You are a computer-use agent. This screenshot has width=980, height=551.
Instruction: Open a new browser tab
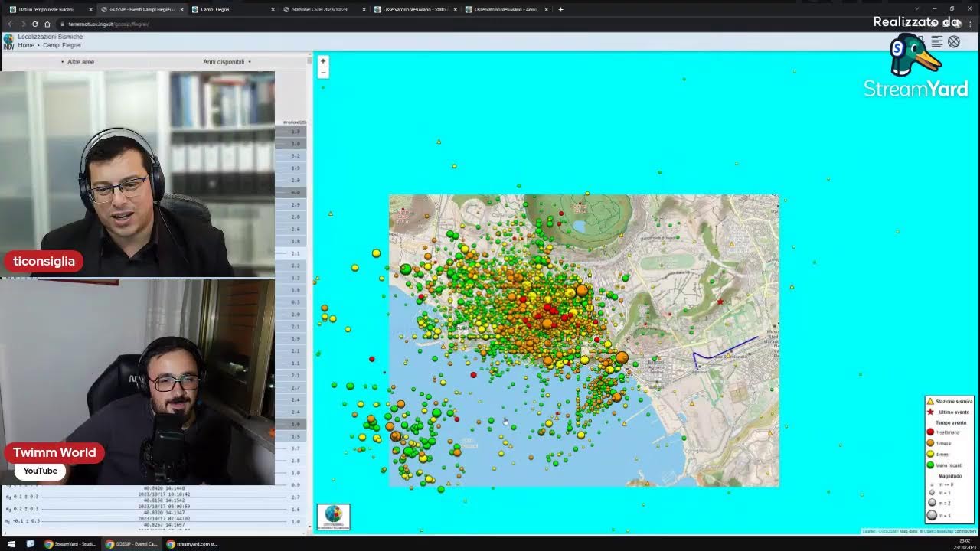(560, 9)
